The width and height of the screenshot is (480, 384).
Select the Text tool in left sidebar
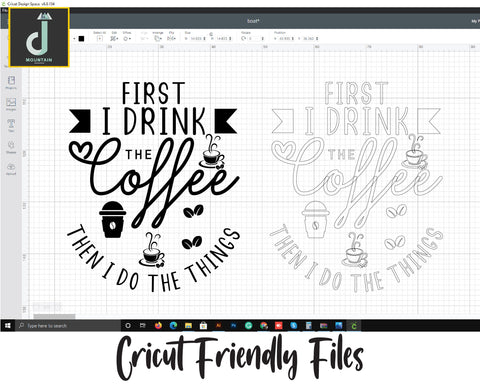click(11, 125)
